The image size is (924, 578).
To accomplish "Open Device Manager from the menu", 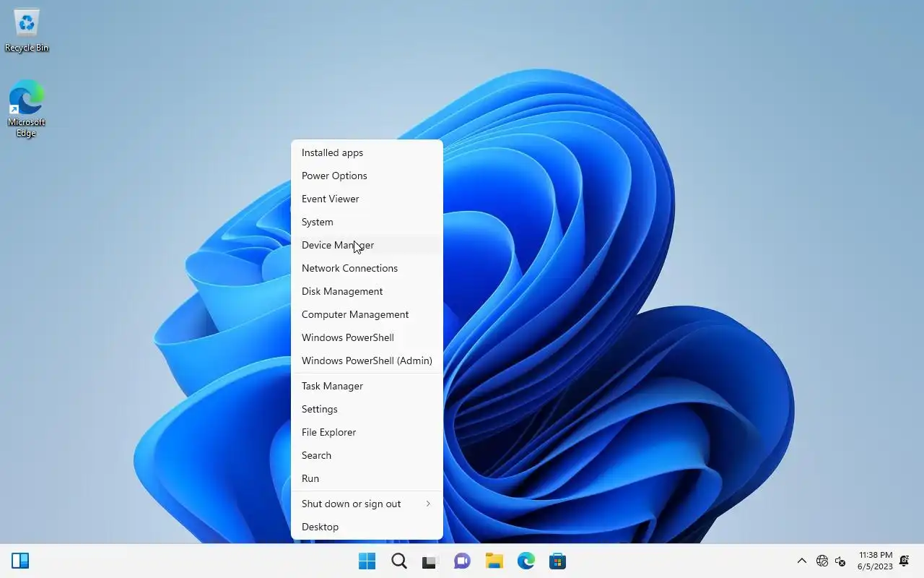I will 367,245.
